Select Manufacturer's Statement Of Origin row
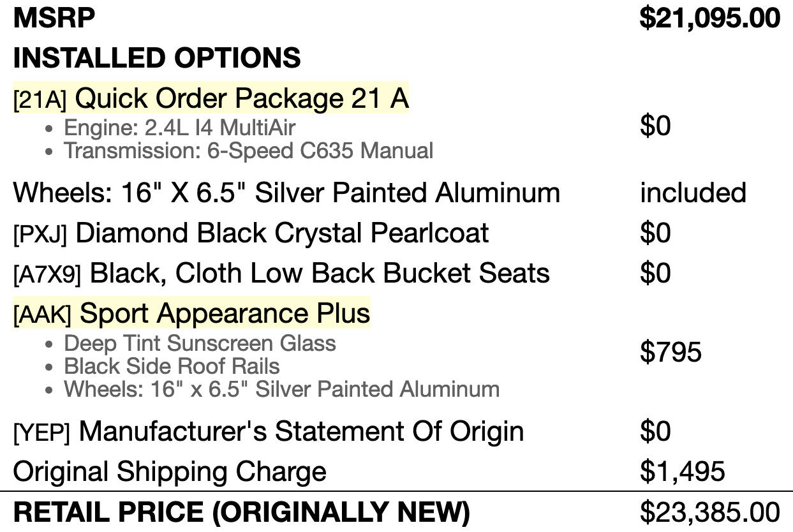Image resolution: width=793 pixels, height=532 pixels. coord(396,431)
